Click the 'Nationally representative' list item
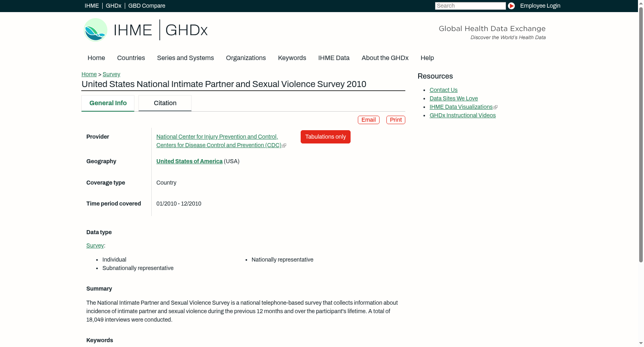Image resolution: width=644 pixels, height=347 pixels. coord(282,260)
